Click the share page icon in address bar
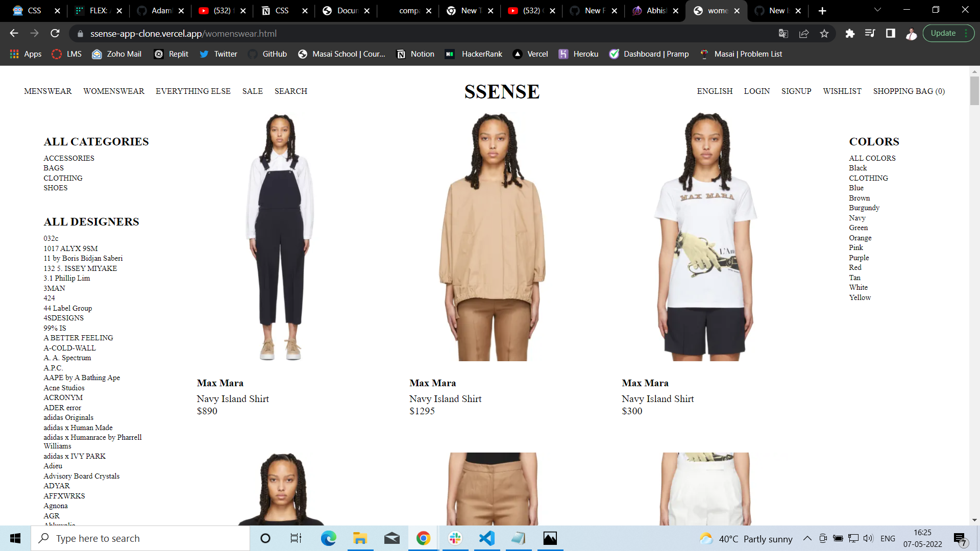Screen dimensions: 980x551 (x=804, y=34)
